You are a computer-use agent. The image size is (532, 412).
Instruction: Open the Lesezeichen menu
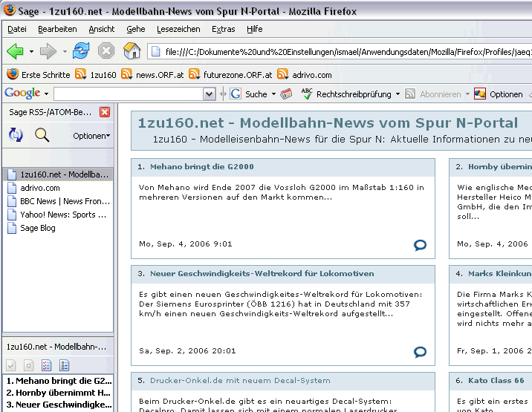(x=178, y=29)
